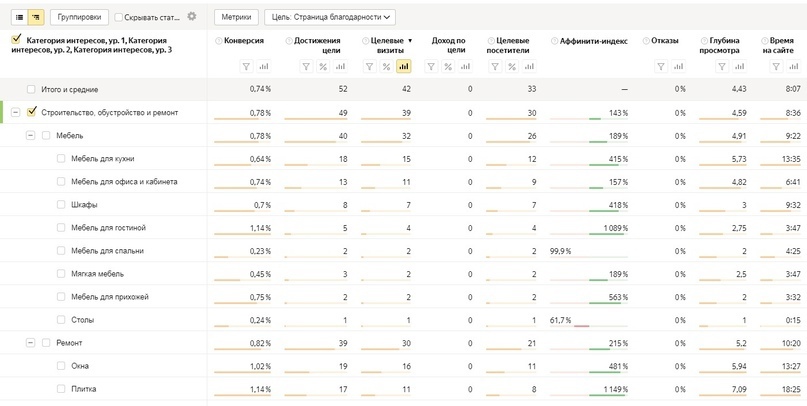The image size is (807, 406).
Task: Select Мебель для спальни row label
Action: click(x=107, y=251)
